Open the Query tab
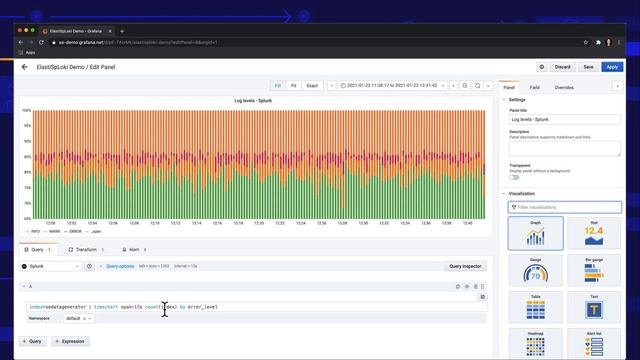Viewport: 640px width, 360px height. tap(38, 249)
